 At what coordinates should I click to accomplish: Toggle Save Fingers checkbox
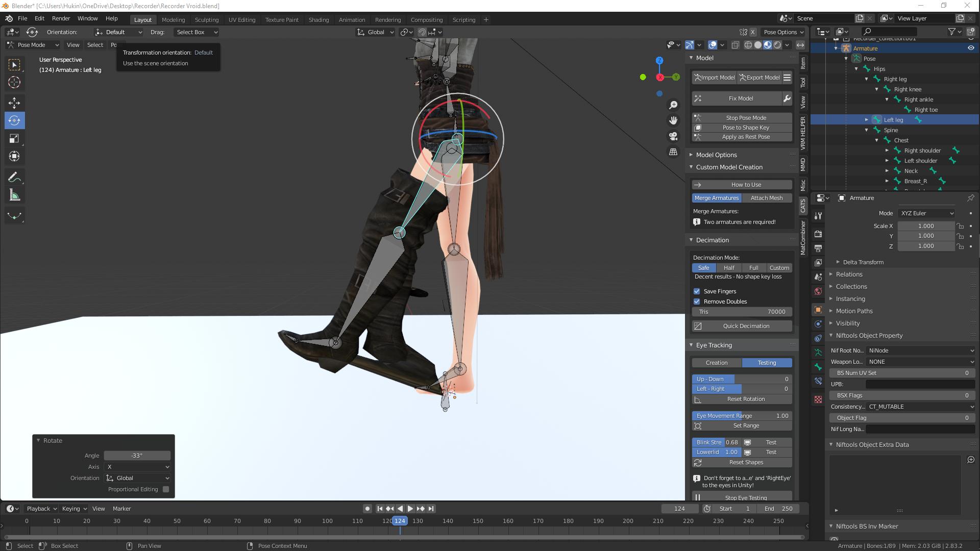coord(697,291)
